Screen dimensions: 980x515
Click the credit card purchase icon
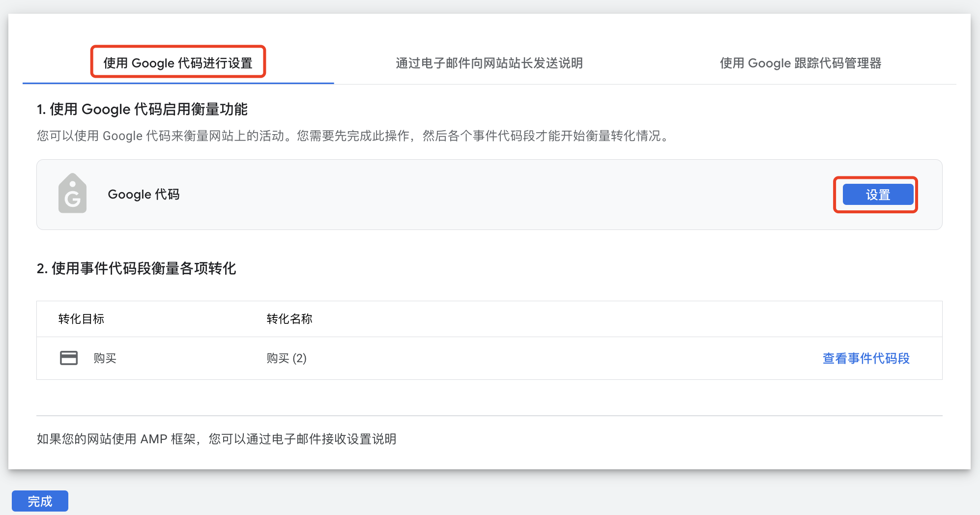(69, 358)
